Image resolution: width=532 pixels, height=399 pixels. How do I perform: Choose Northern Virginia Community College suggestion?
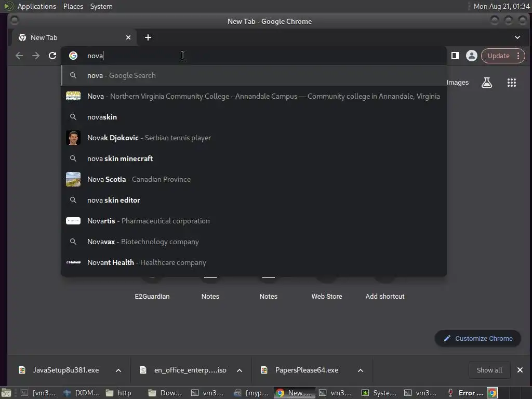254,96
